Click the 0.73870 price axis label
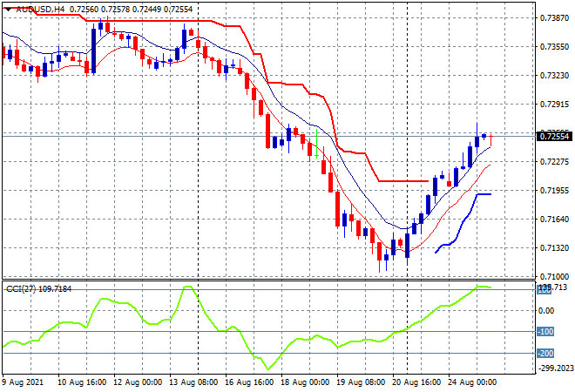 [x=554, y=18]
